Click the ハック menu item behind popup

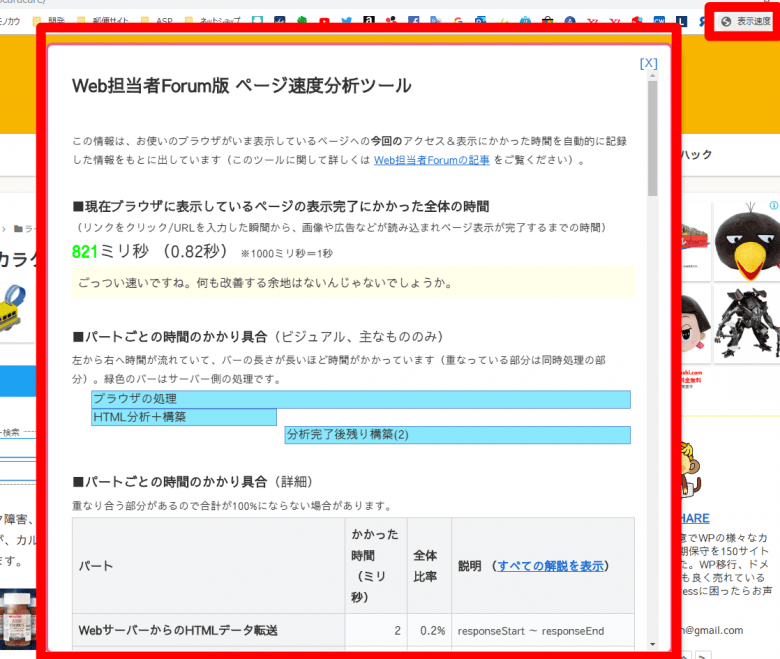pos(696,155)
